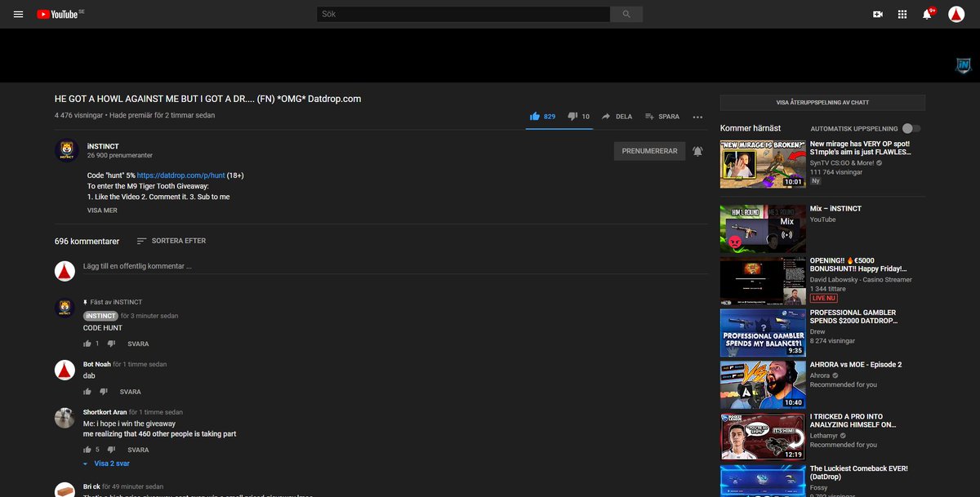Dislike the pinned CODE HUNT comment

click(112, 344)
